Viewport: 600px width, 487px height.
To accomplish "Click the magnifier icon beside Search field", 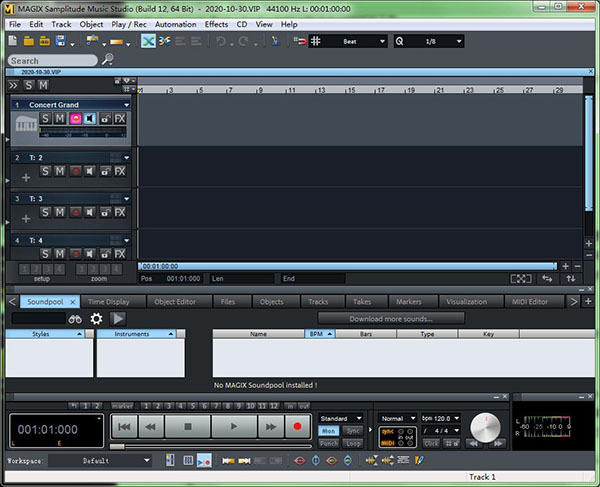I will (109, 61).
